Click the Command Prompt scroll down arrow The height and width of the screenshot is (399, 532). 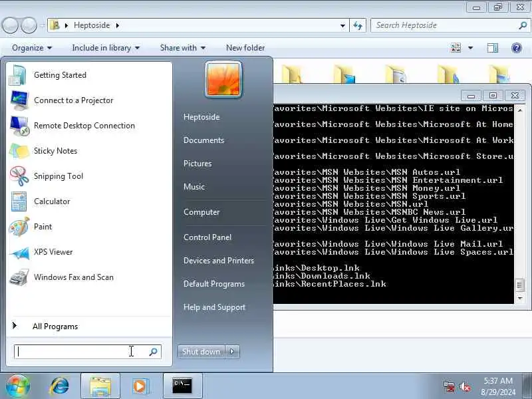coord(519,298)
